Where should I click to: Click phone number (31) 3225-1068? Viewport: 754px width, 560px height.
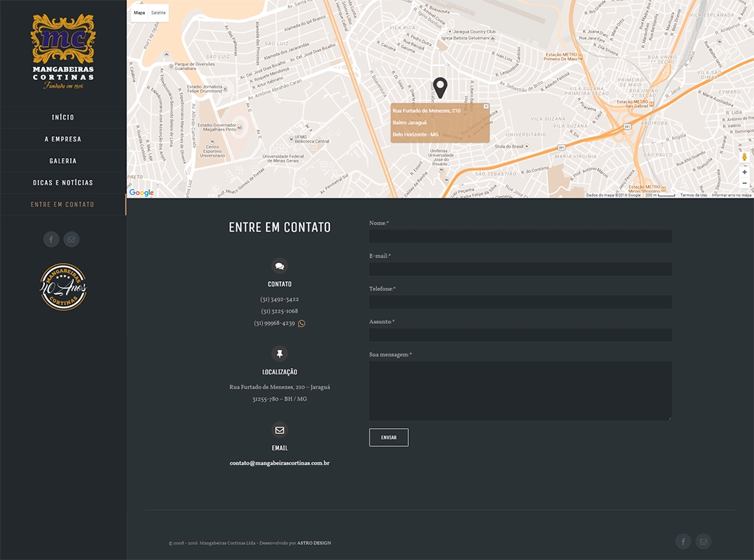(279, 311)
